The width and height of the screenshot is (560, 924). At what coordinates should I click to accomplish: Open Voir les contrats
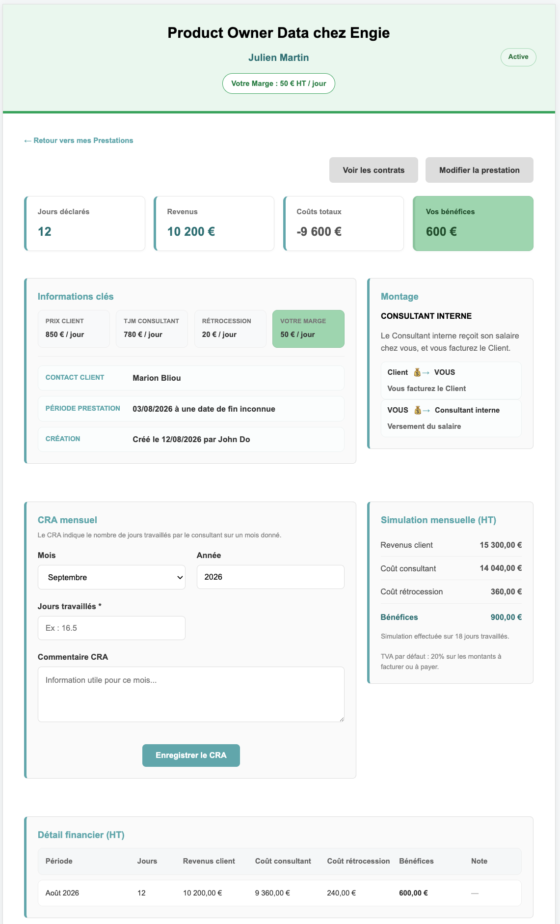[373, 170]
